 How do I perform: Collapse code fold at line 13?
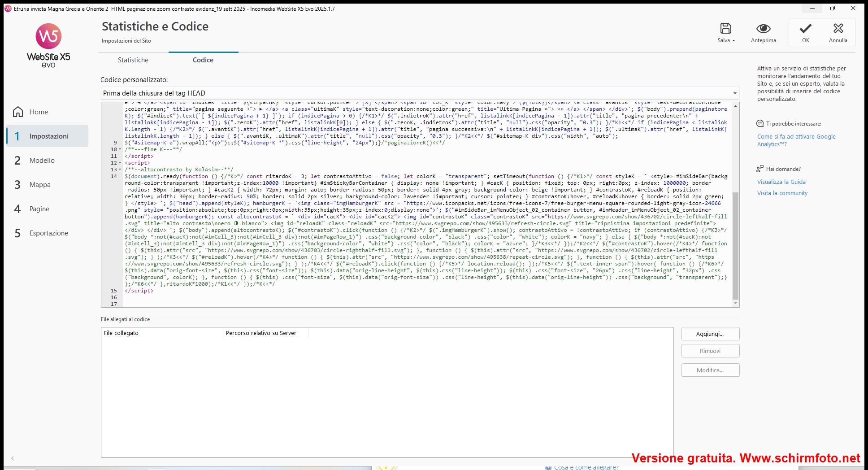click(x=120, y=170)
